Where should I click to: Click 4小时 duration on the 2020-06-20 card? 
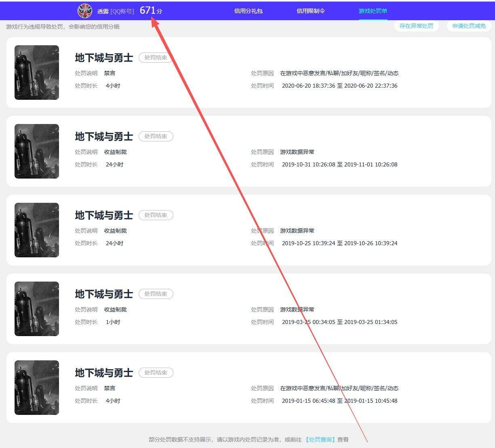113,86
